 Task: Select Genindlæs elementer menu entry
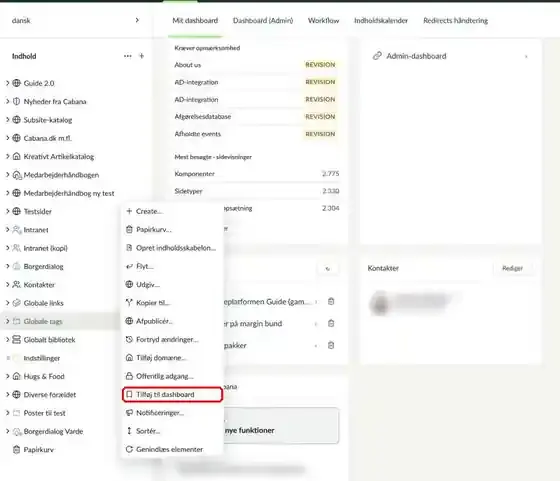(172, 449)
